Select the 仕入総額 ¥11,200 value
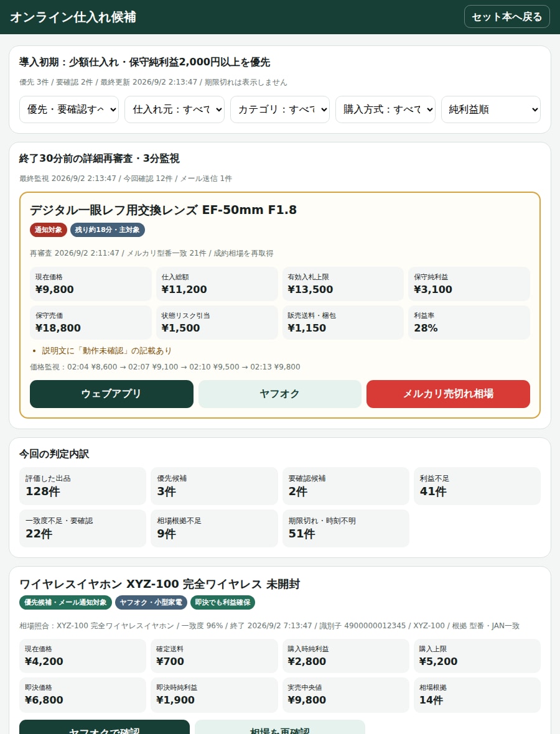Image resolution: width=560 pixels, height=734 pixels. pyautogui.click(x=217, y=284)
